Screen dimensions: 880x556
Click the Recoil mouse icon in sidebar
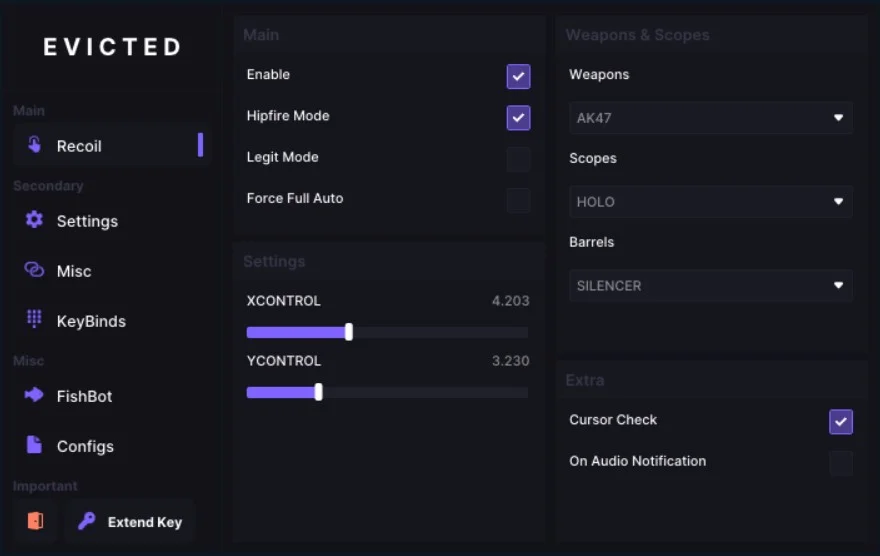click(x=35, y=145)
